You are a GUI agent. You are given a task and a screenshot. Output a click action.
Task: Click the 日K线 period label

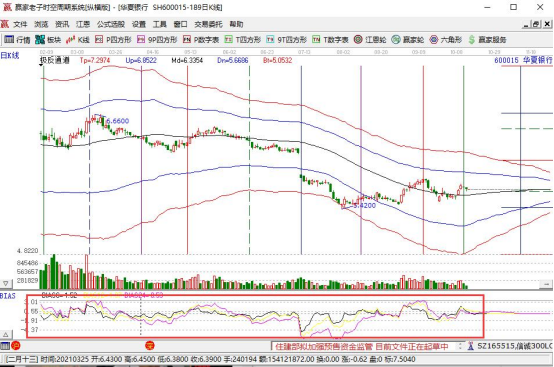click(10, 55)
